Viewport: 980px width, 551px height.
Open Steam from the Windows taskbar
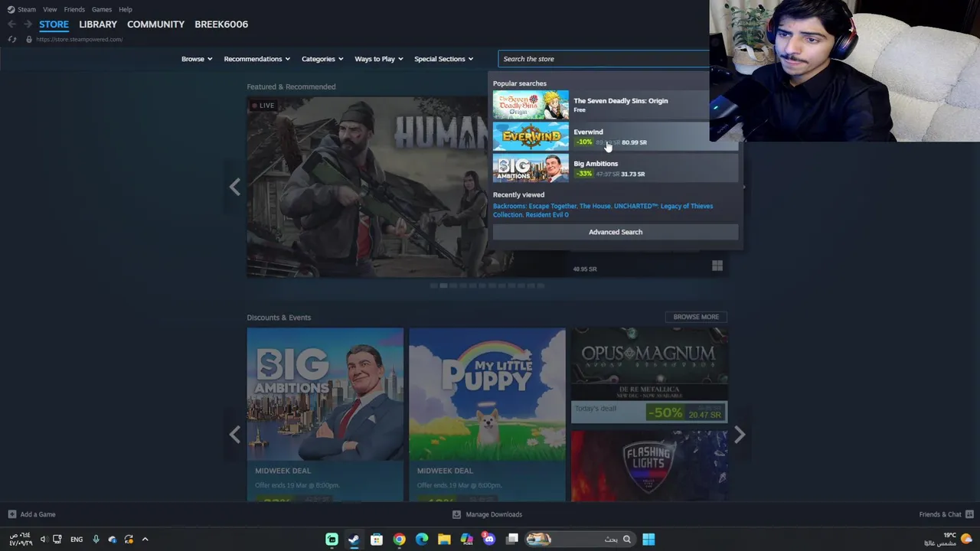coord(354,540)
